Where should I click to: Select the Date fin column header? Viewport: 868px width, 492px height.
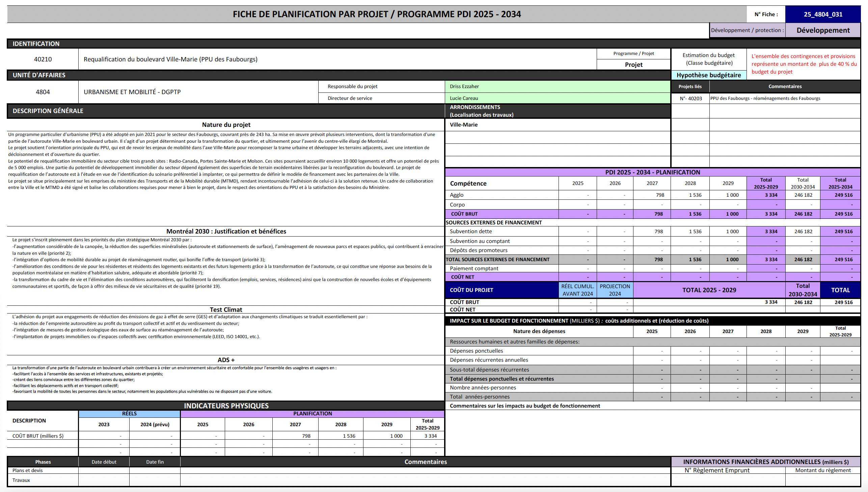pos(155,462)
